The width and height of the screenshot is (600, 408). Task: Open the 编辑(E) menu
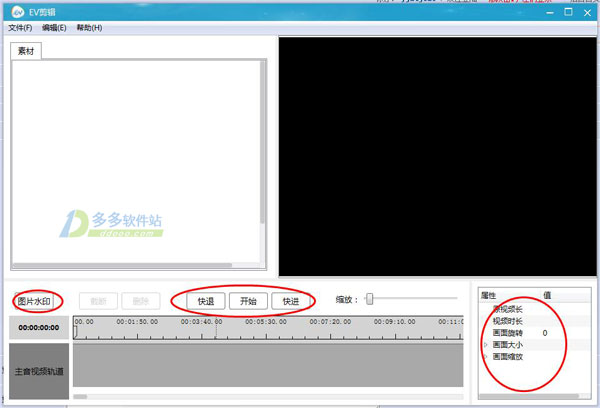tap(54, 28)
